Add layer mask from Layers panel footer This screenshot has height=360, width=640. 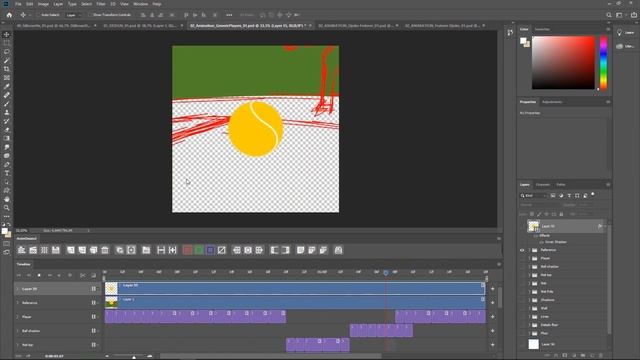(565, 356)
